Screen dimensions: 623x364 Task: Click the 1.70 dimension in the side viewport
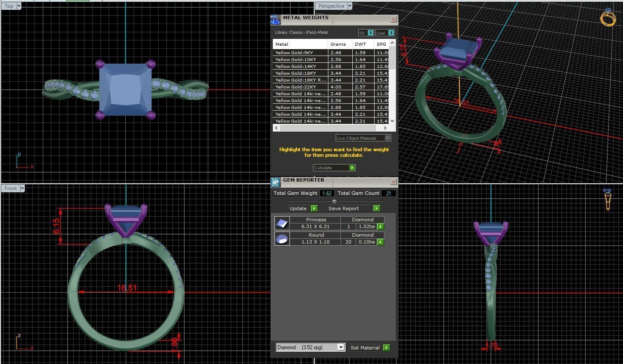(x=492, y=345)
